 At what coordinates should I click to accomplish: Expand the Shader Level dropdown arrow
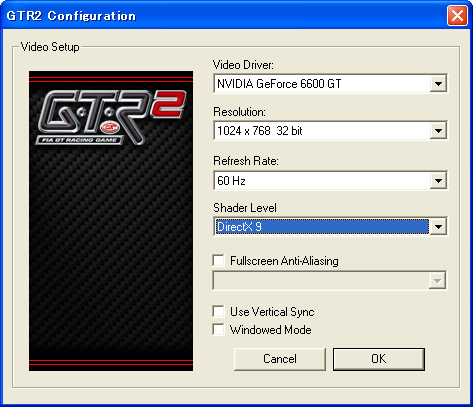[438, 227]
